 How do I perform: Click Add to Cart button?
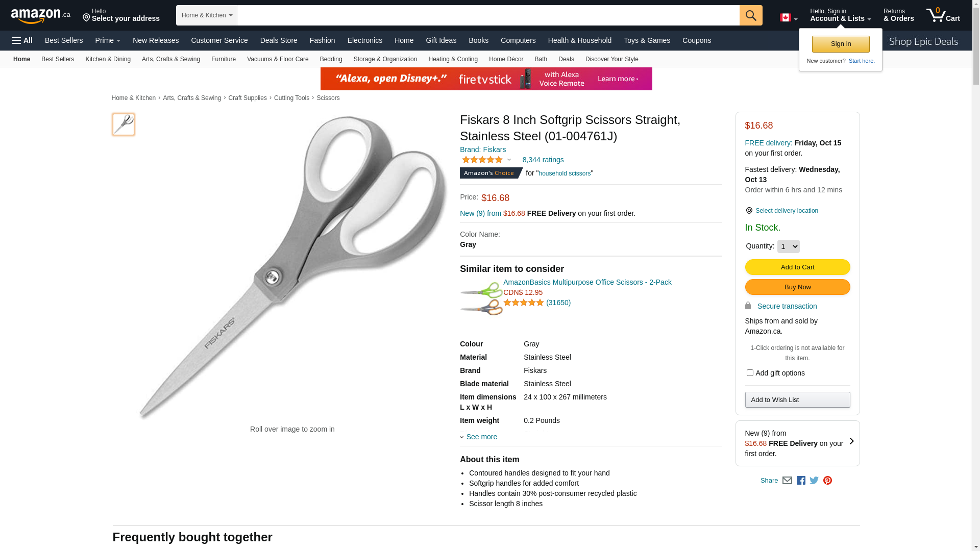click(797, 267)
